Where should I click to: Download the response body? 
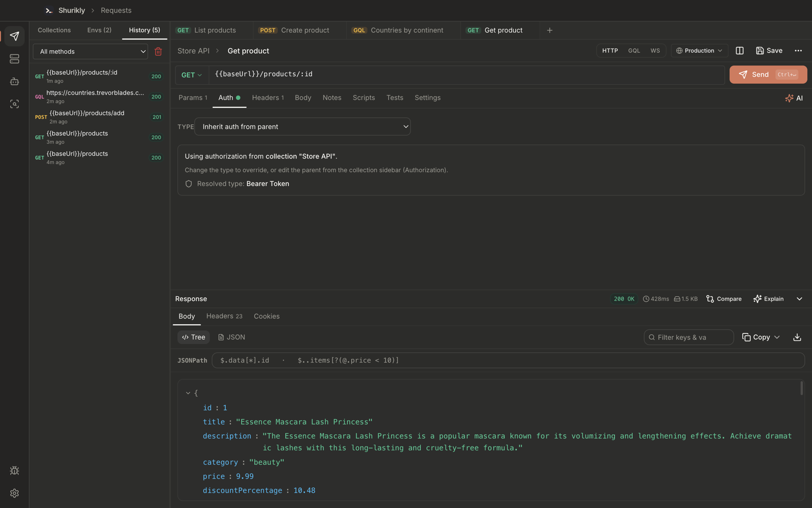pos(797,337)
